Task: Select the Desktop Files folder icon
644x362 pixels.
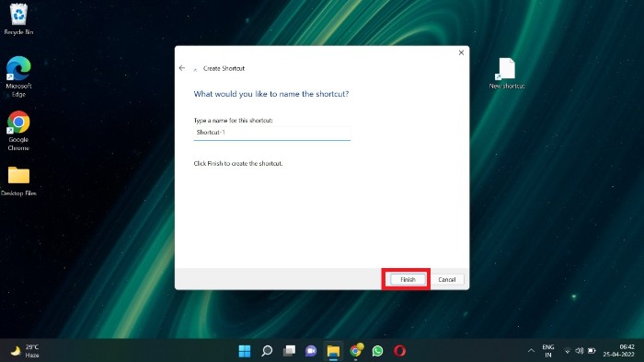Action: 18,181
